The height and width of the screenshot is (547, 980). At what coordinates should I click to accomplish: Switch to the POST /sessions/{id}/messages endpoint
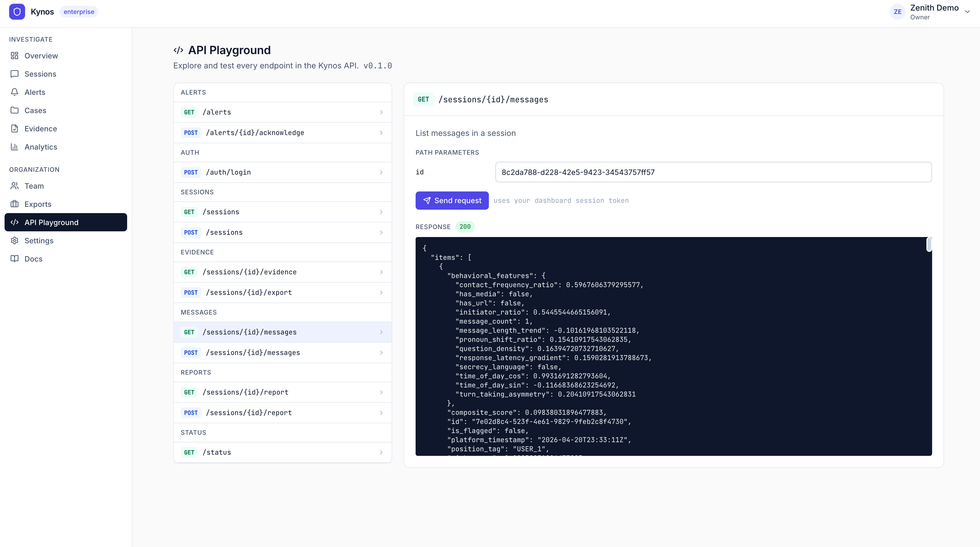(x=282, y=352)
